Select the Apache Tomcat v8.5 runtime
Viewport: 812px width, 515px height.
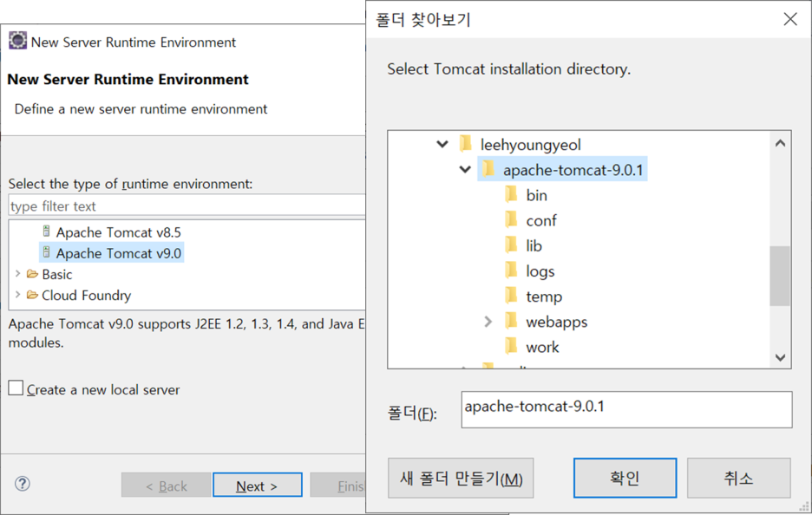pyautogui.click(x=119, y=231)
